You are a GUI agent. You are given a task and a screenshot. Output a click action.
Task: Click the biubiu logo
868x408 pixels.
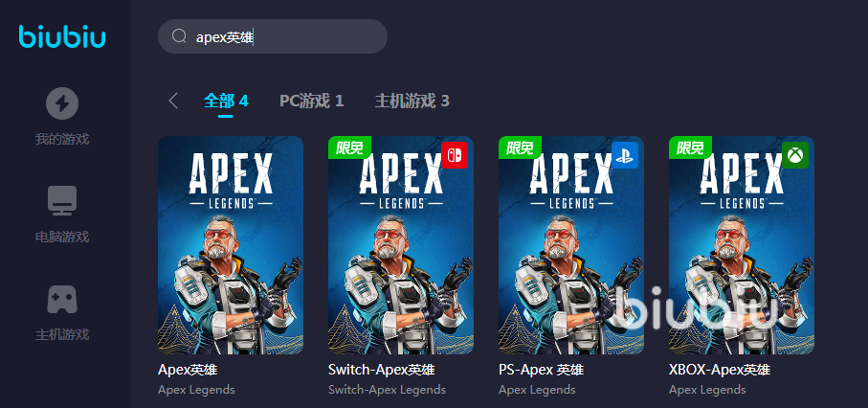[62, 37]
